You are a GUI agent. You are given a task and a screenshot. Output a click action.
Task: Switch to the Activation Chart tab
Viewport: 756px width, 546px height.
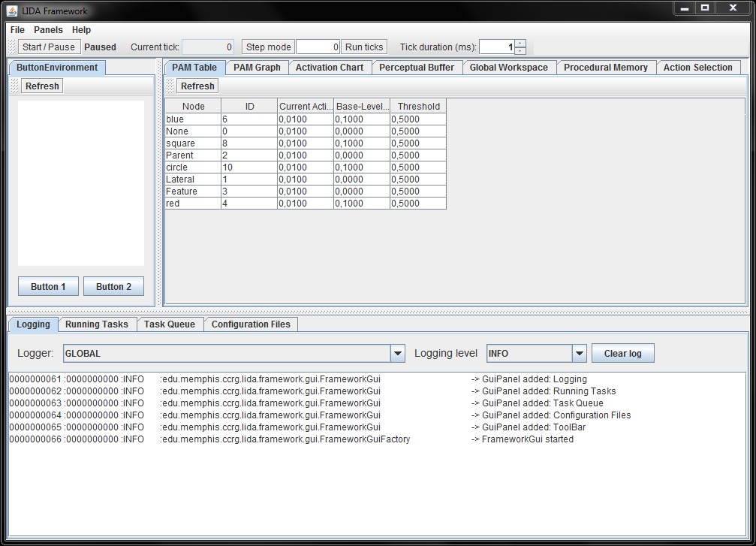pyautogui.click(x=329, y=68)
